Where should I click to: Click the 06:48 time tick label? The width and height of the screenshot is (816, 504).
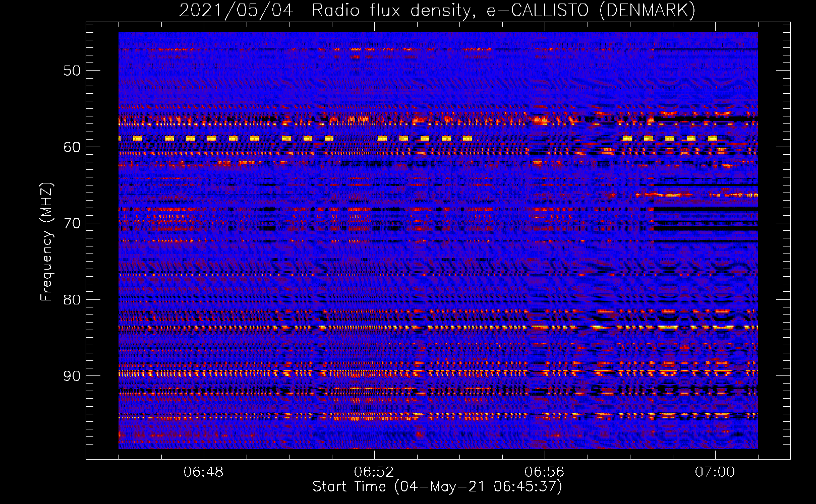[x=204, y=472]
